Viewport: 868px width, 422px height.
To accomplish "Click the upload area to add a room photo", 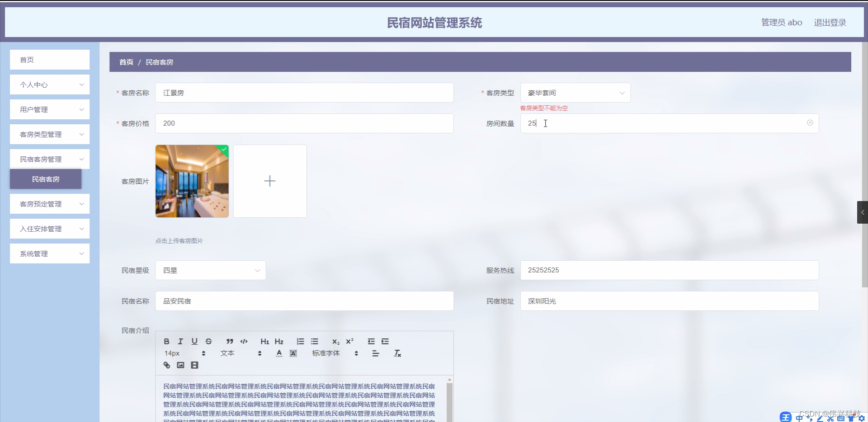I will click(269, 181).
